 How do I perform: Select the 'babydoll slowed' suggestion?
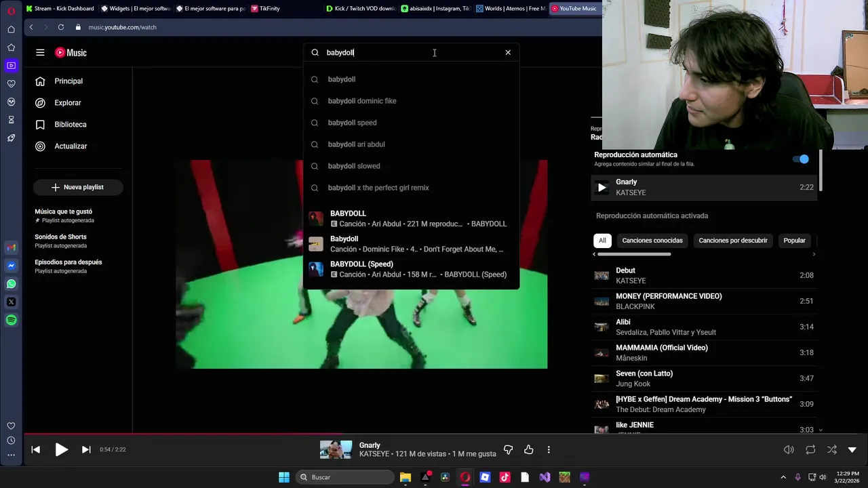(x=410, y=166)
